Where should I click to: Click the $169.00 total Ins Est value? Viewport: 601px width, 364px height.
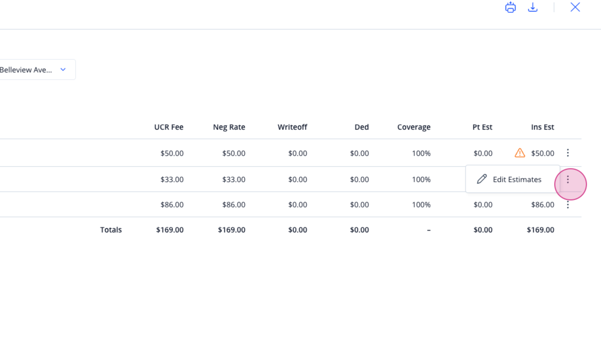(540, 230)
